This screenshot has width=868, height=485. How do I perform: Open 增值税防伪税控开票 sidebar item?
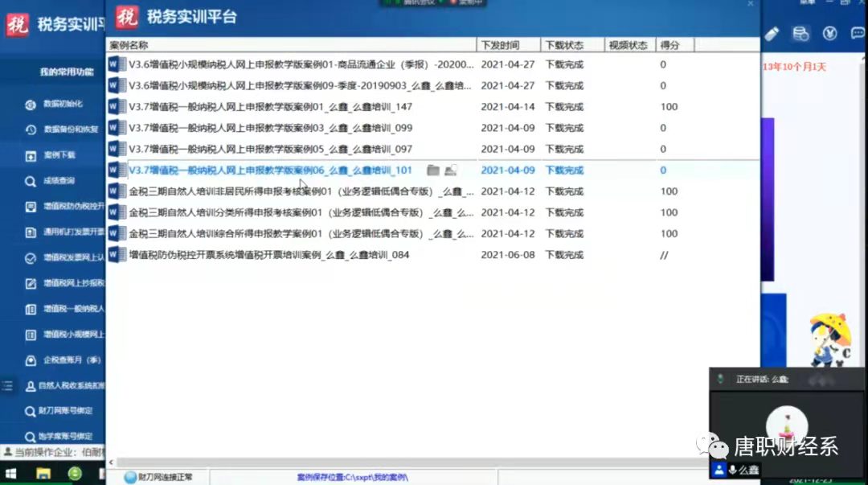(x=64, y=206)
